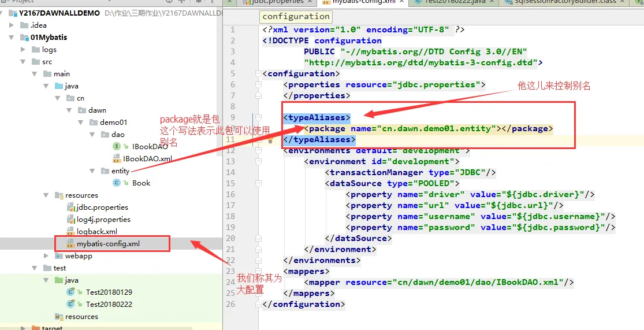Click the logback.xml file icon
The height and width of the screenshot is (330, 644).
click(x=70, y=232)
